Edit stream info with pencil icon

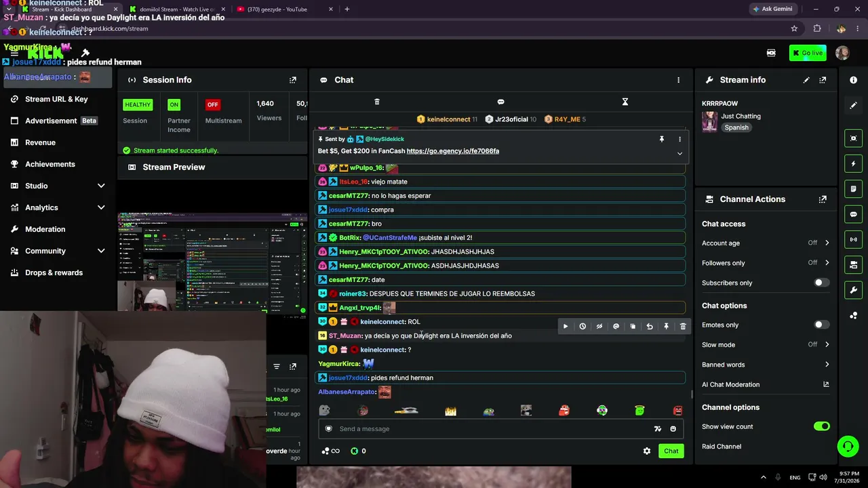806,80
